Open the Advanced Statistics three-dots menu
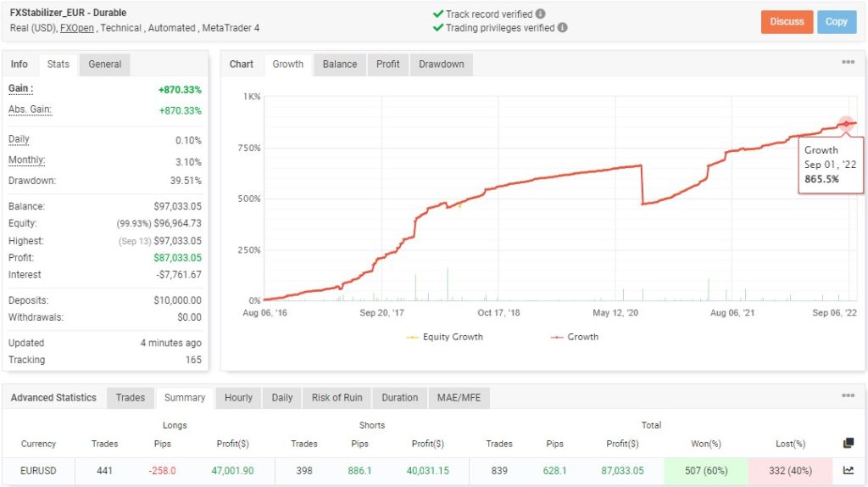 pyautogui.click(x=848, y=395)
